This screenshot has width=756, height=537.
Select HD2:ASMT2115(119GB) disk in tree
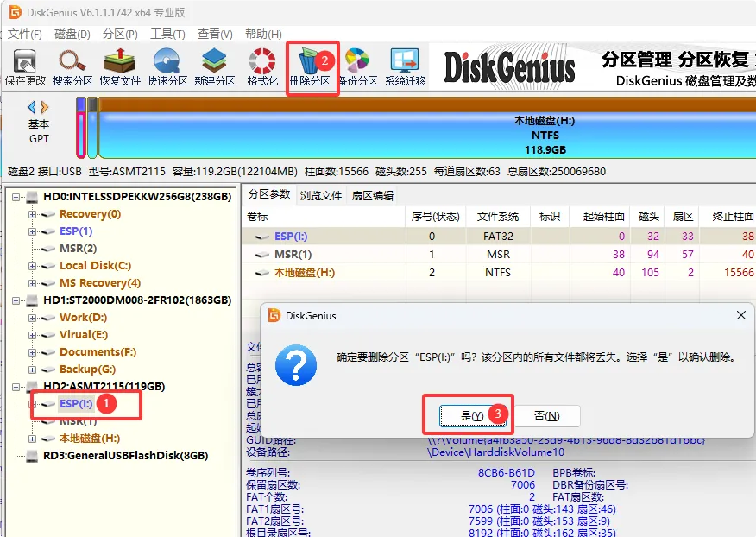[104, 387]
